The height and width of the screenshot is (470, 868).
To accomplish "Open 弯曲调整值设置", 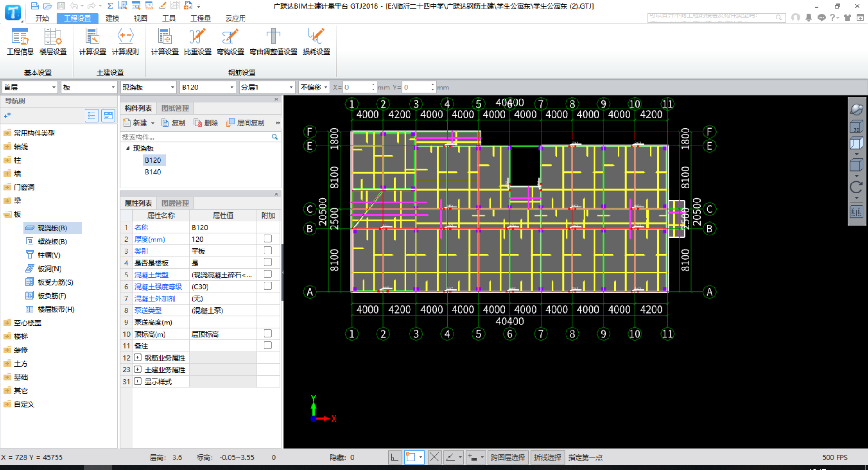I will tap(273, 42).
